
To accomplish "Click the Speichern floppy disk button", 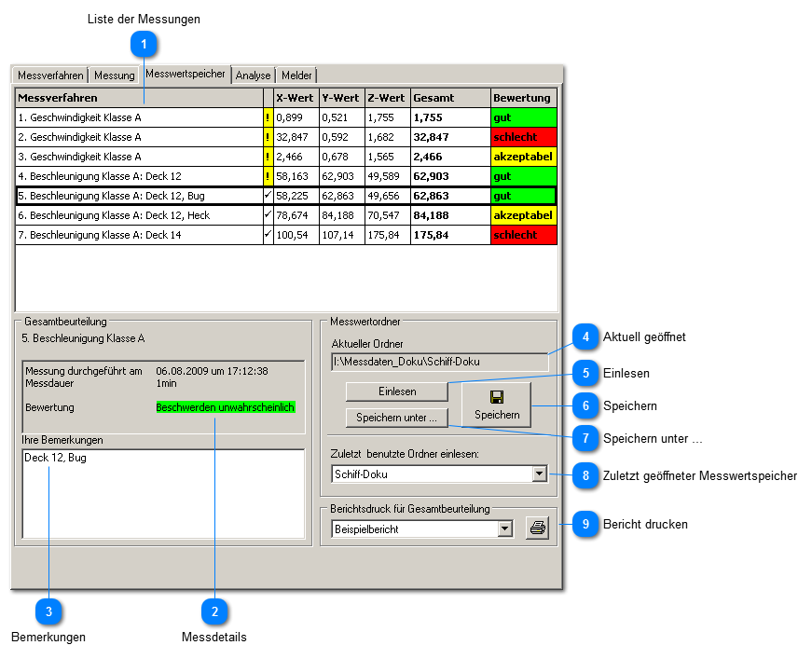I will (496, 405).
